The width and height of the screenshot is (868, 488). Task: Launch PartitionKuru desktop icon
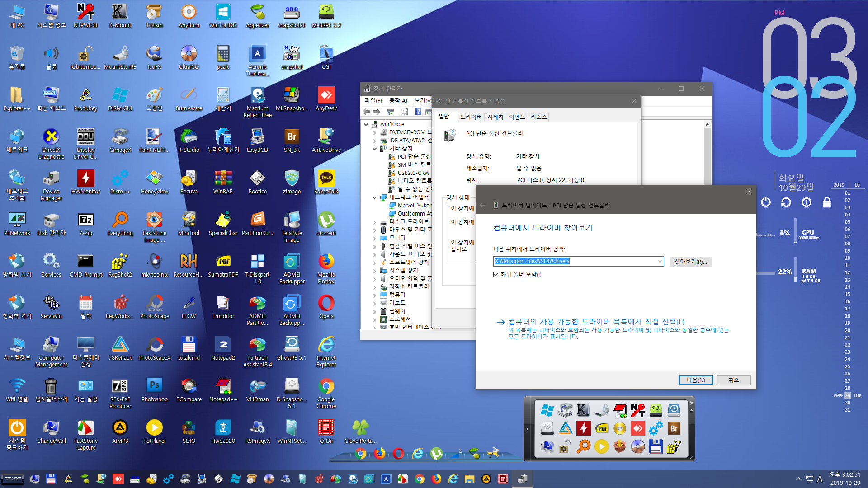click(257, 224)
